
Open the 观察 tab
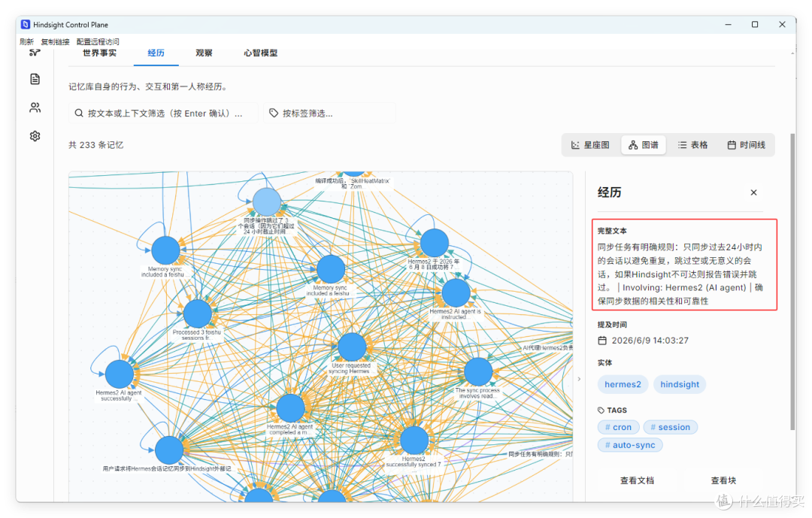click(x=204, y=53)
